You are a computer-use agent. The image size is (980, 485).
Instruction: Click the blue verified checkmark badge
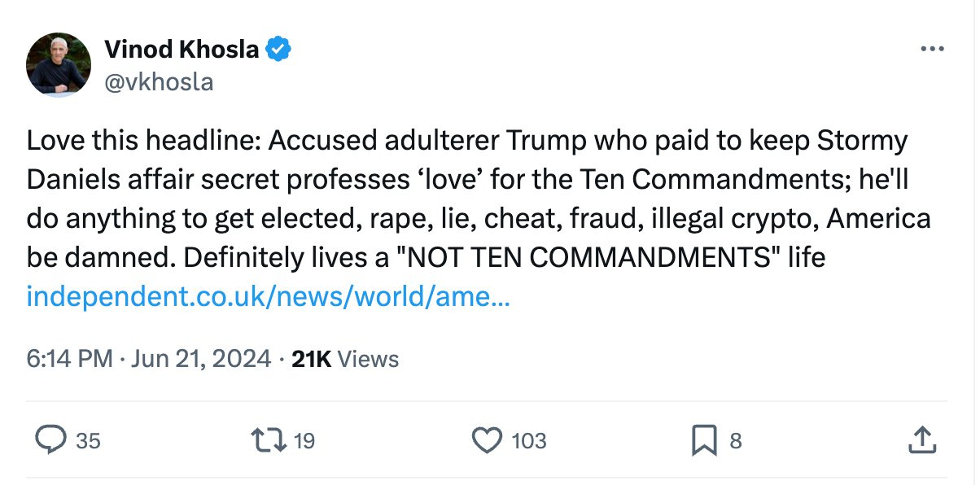(x=279, y=50)
